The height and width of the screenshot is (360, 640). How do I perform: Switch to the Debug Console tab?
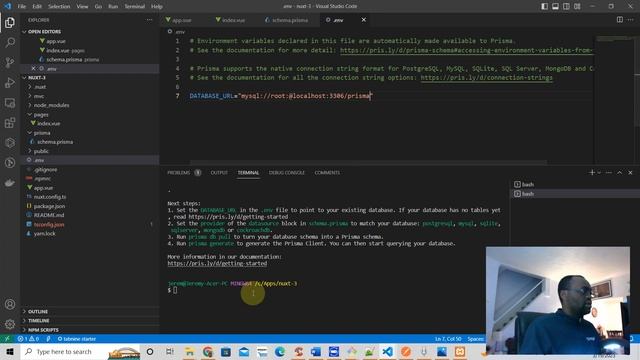[287, 173]
